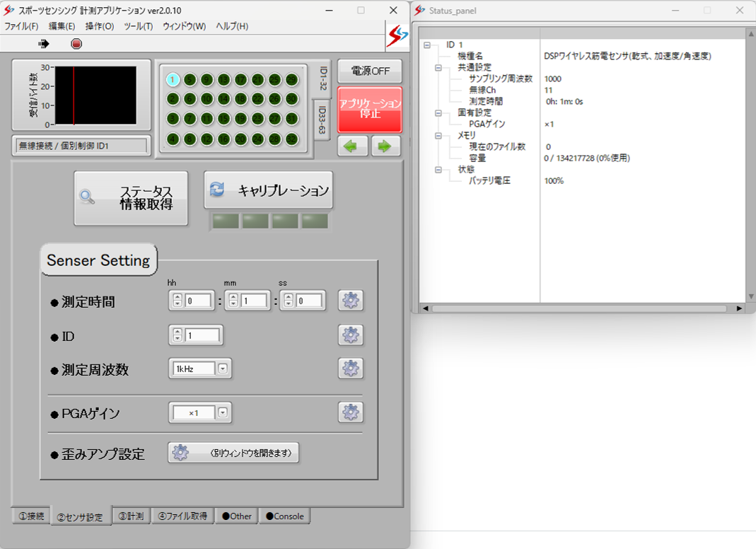Viewport: 756px width, 549px height.
Task: Apply PGAゲイン with its gear icon
Action: click(x=351, y=412)
